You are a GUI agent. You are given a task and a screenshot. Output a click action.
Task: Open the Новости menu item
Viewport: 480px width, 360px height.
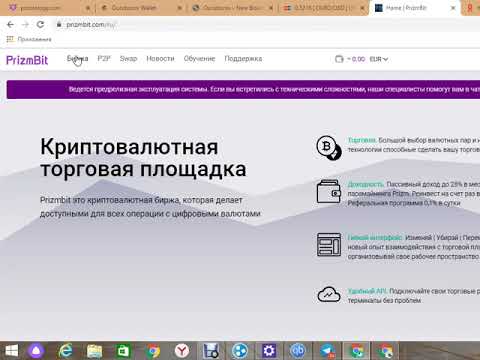click(160, 59)
